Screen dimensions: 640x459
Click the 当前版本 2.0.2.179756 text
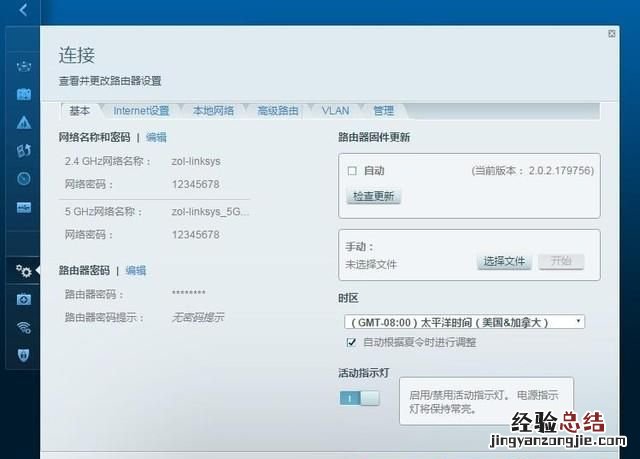[x=533, y=171]
